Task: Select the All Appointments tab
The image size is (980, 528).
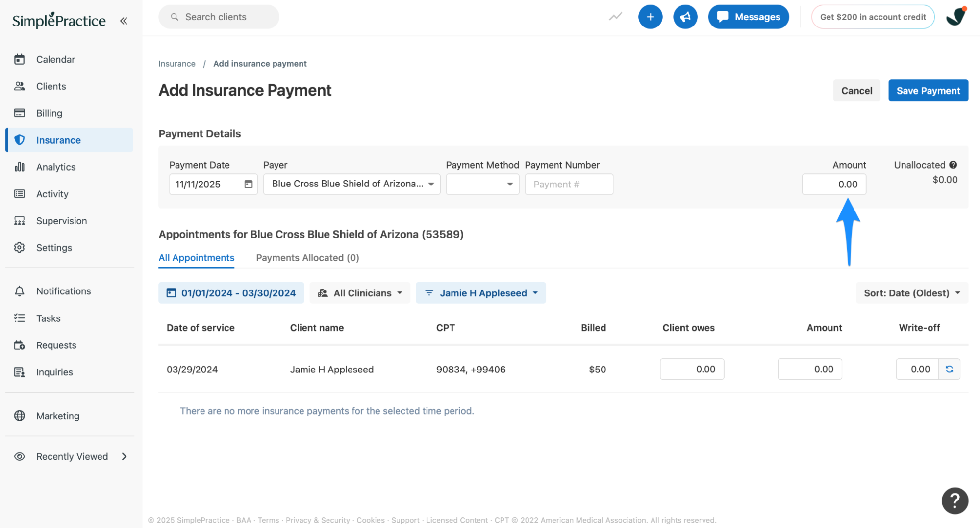Action: point(196,258)
